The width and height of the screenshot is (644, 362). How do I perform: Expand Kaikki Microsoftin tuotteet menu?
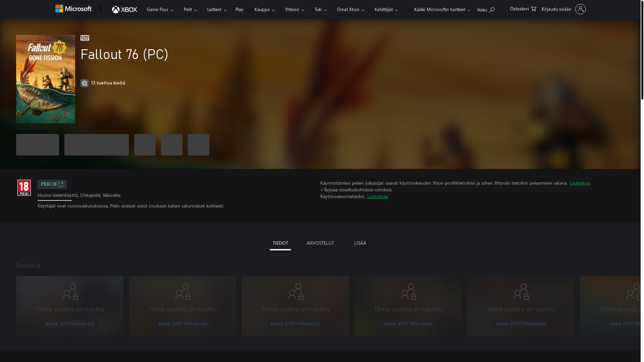tap(442, 9)
